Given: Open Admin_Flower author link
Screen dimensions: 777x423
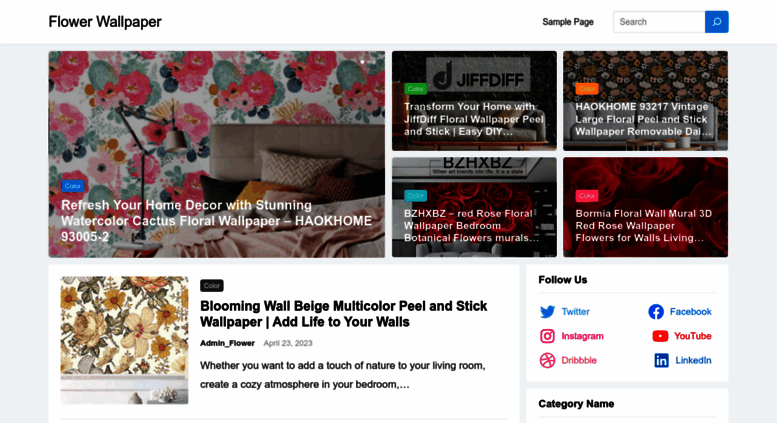Looking at the screenshot, I should 227,343.
